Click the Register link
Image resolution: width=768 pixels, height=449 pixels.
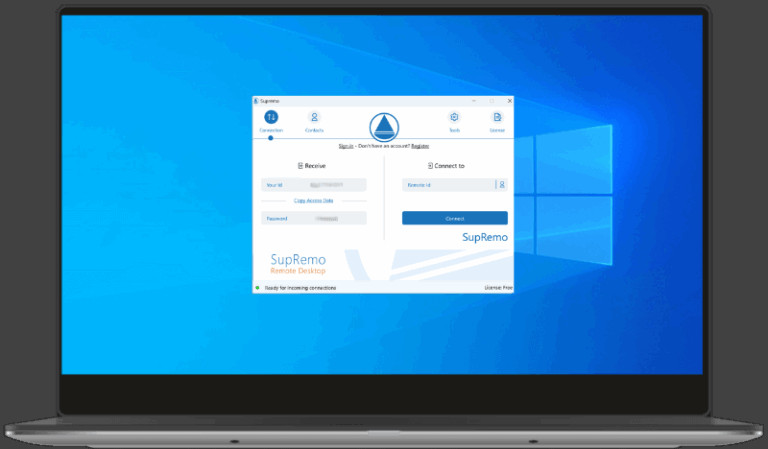420,146
